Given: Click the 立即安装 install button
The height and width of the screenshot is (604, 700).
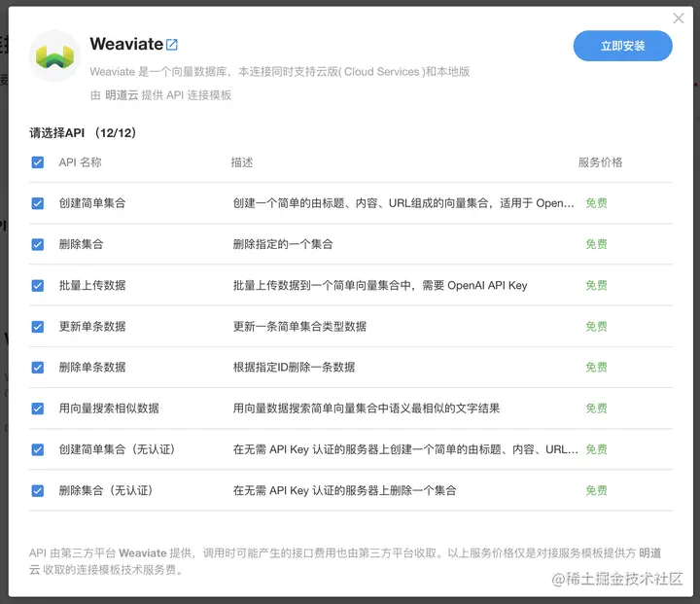Looking at the screenshot, I should coord(623,46).
